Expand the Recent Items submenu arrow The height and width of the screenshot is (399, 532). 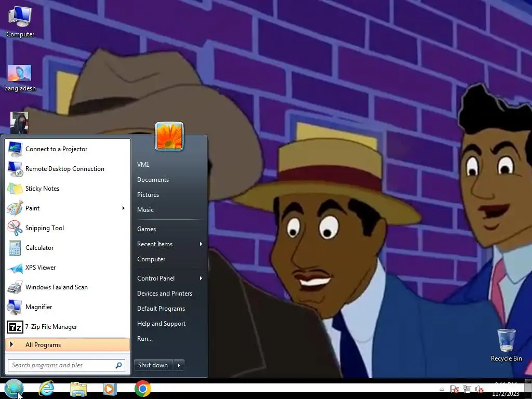201,244
